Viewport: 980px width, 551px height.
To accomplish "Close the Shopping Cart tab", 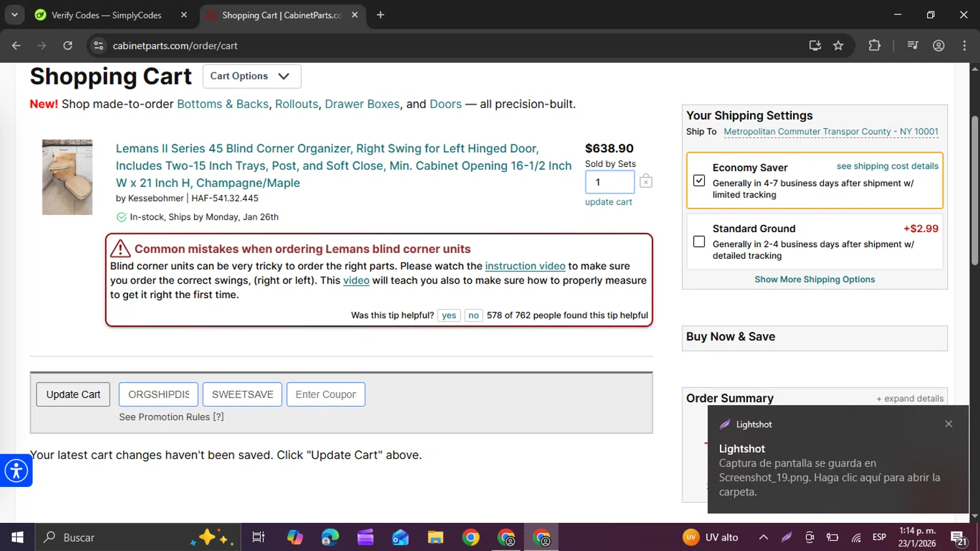I will click(355, 15).
